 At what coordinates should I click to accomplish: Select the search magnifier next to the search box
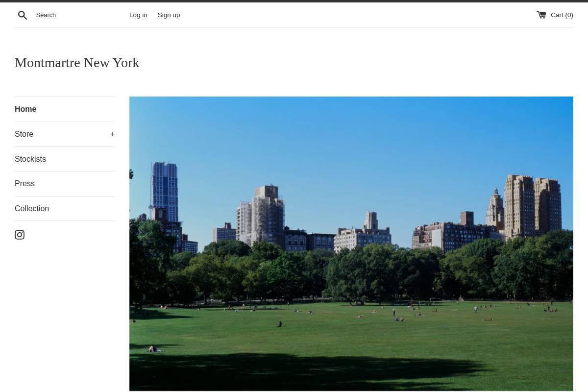(23, 15)
